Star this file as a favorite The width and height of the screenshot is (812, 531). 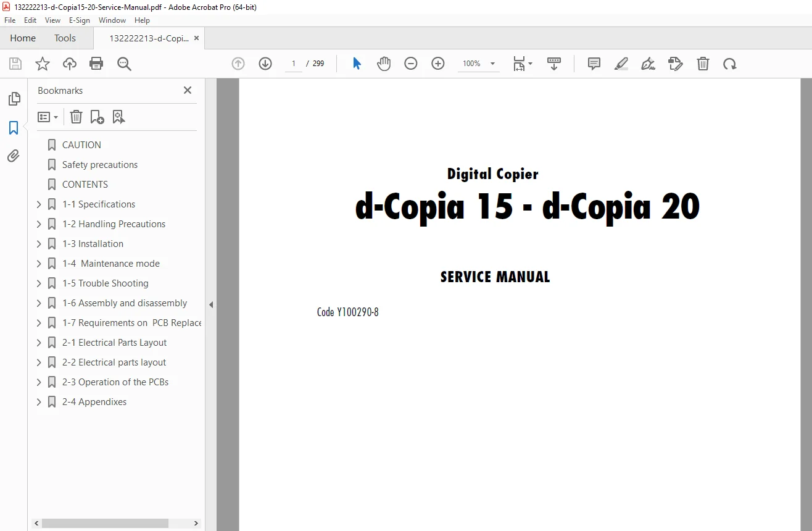click(x=43, y=64)
